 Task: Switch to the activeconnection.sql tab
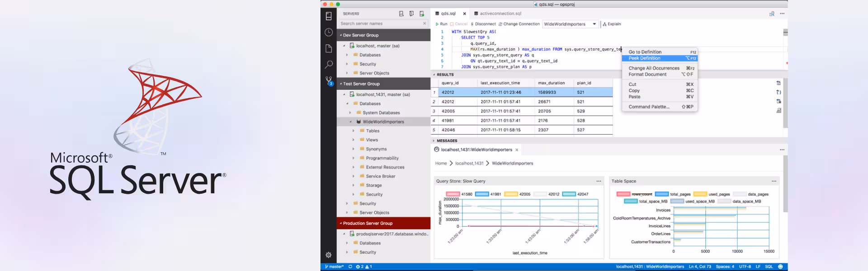pos(497,14)
